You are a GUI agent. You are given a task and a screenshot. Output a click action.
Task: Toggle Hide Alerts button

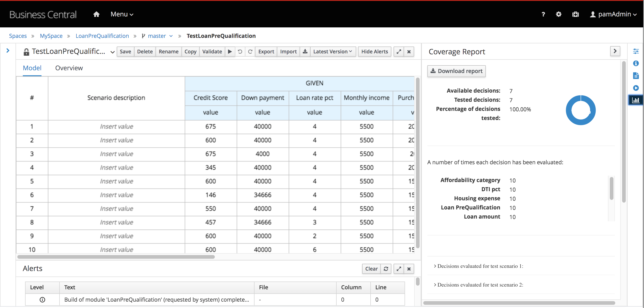(x=374, y=52)
